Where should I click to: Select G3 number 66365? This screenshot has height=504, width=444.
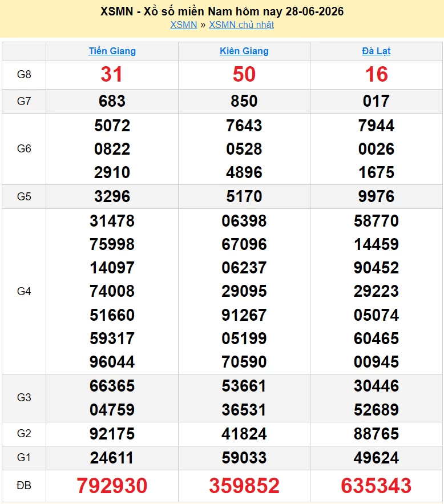click(x=112, y=386)
